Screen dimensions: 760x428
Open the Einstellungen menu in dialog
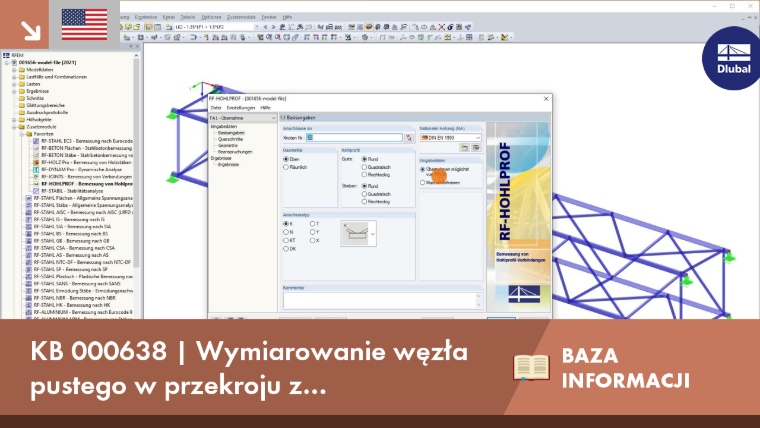pyautogui.click(x=240, y=108)
